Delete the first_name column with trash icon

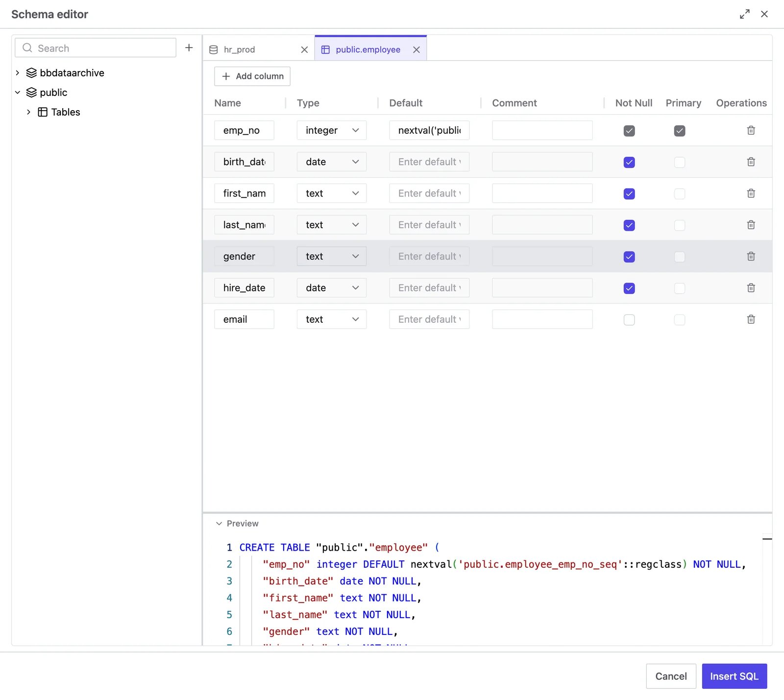coord(751,193)
